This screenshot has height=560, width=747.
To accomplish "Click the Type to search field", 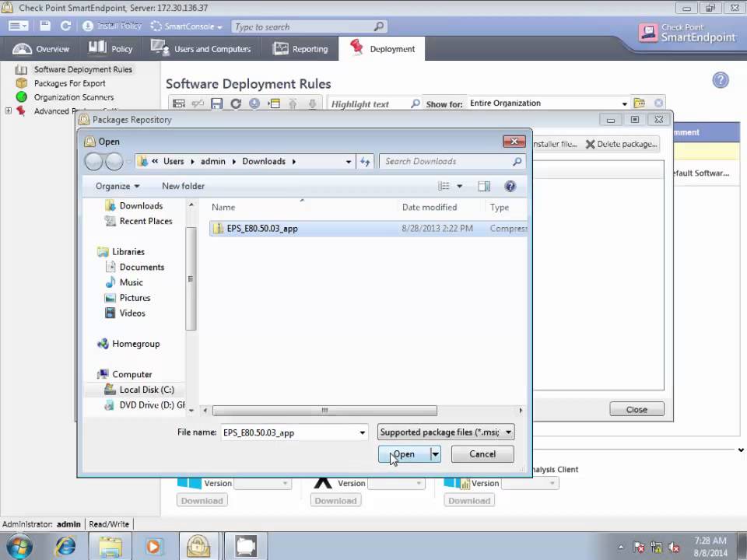I will [x=309, y=26].
